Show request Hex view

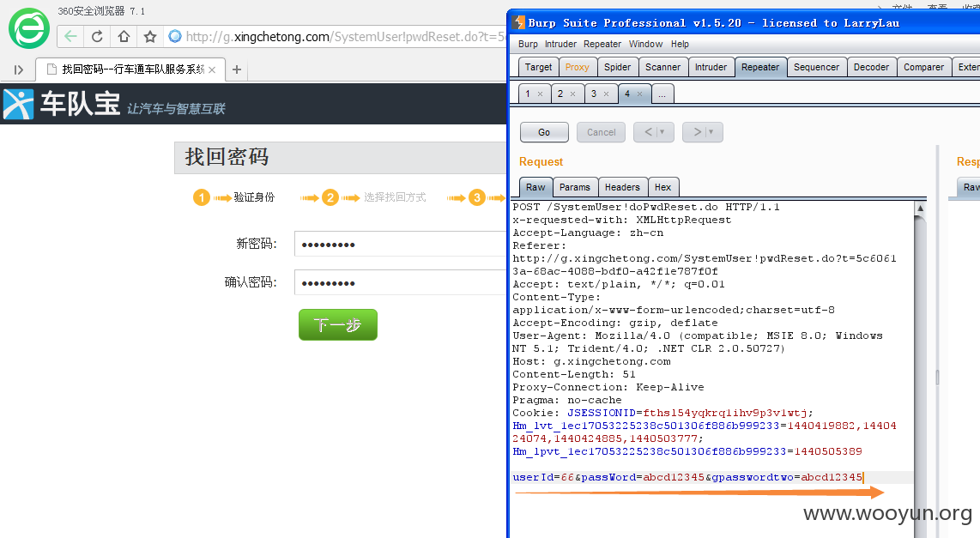click(x=663, y=187)
